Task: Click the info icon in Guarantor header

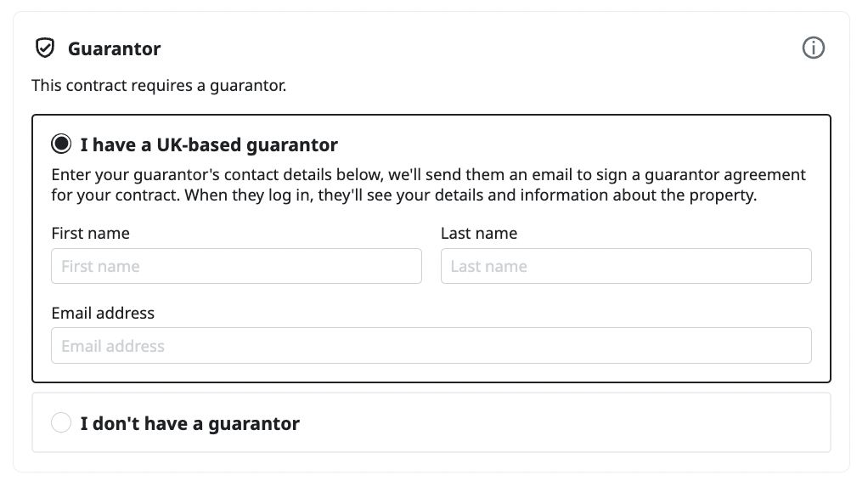Action: click(x=813, y=48)
